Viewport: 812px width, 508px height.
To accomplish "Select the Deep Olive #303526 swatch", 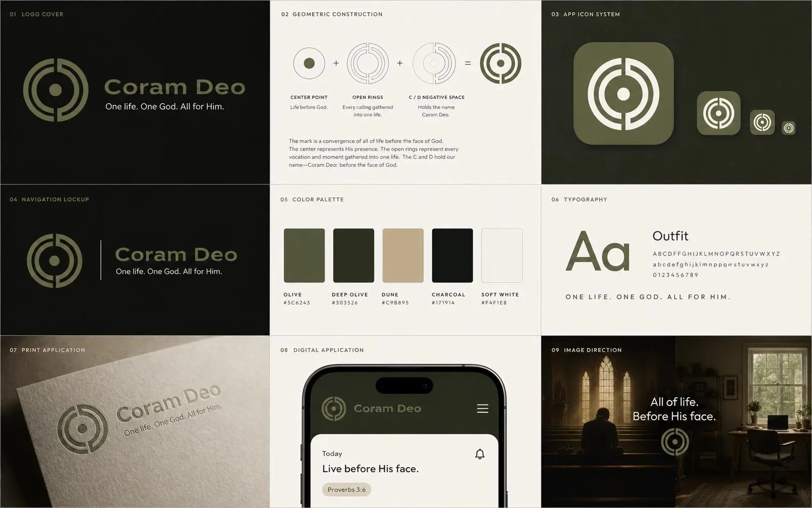I will tap(353, 256).
